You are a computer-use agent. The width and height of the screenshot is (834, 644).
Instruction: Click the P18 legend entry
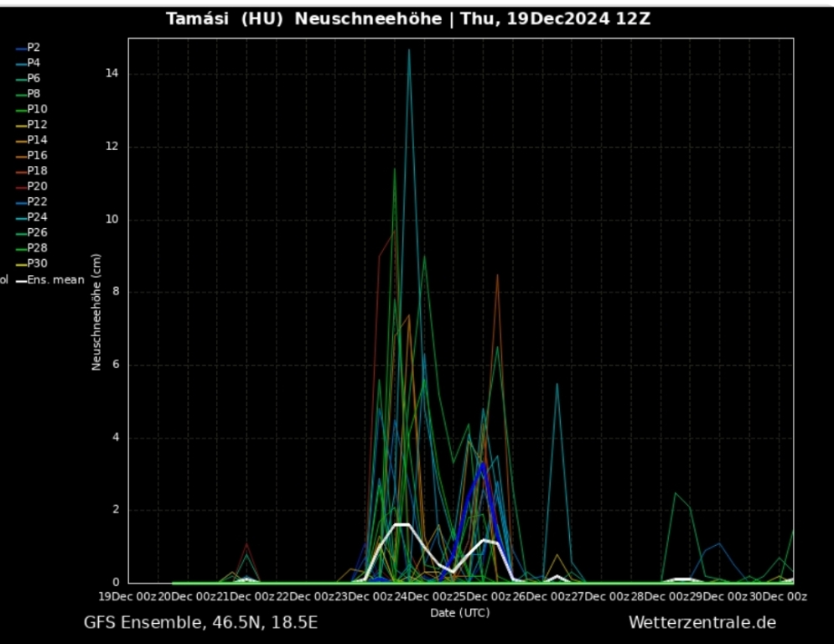tap(37, 171)
